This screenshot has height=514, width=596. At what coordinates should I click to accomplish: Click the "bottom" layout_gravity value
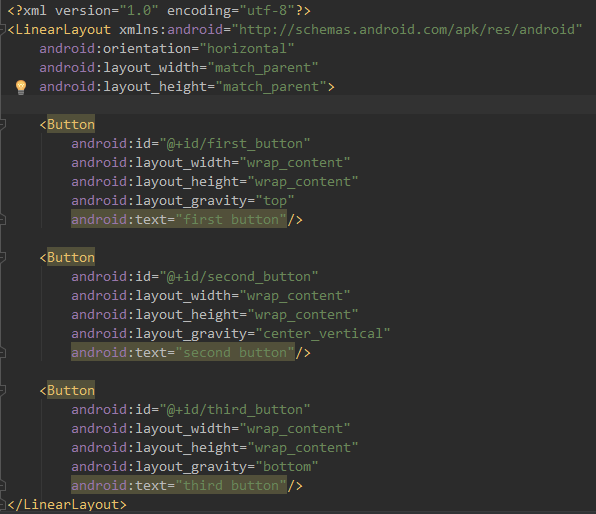287,467
